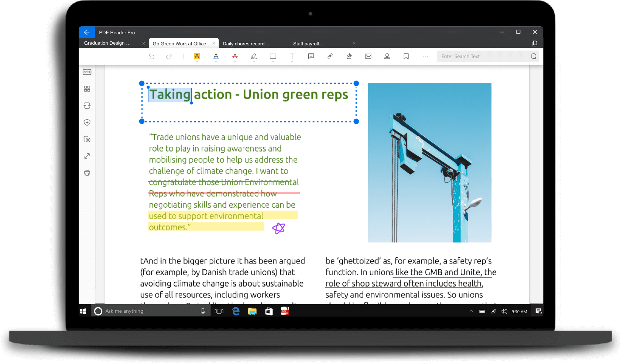Click the Print icon in sidebar
Screen dimensions: 620x364
[x=87, y=173]
